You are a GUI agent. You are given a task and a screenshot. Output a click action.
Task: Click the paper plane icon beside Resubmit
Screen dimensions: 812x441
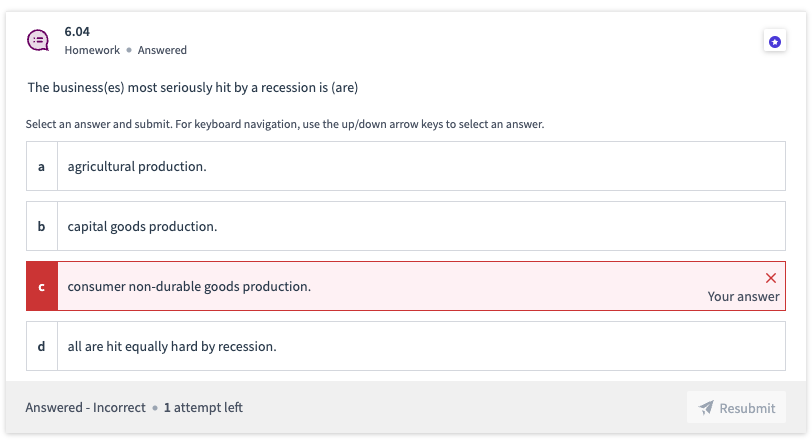(706, 408)
